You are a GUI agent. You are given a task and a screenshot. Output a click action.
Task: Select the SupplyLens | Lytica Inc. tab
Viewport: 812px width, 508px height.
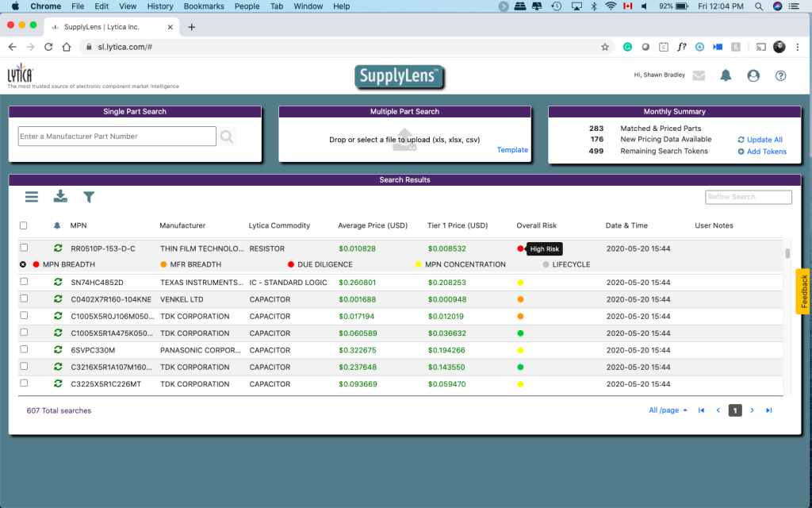112,27
